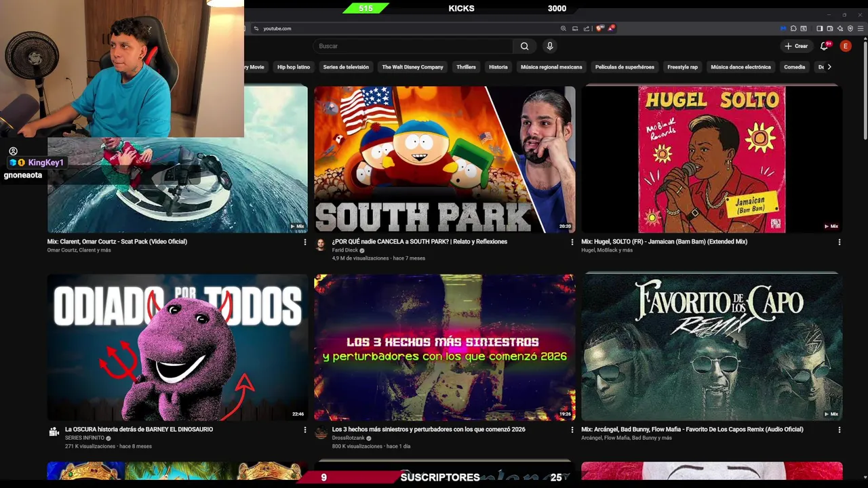Open options menu for South Park video
Image resolution: width=868 pixels, height=488 pixels.
pos(572,242)
